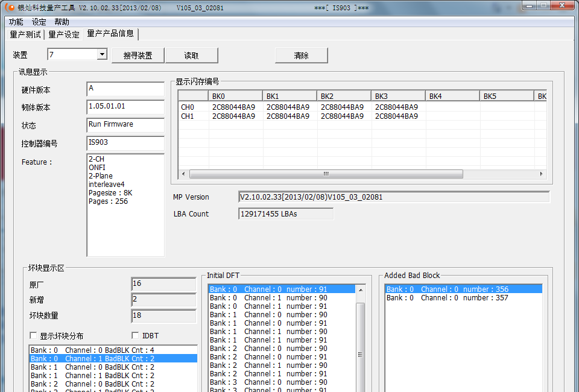Toggle the IDBT checkbox
Image resolution: width=579 pixels, height=392 pixels.
[x=135, y=335]
